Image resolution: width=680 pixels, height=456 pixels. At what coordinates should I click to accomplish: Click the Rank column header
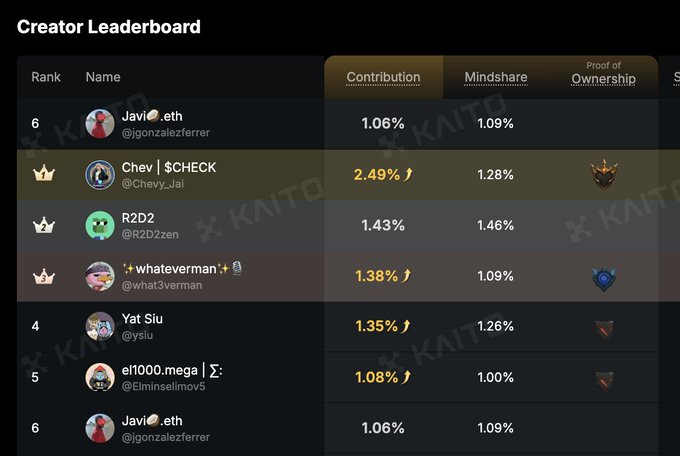click(x=46, y=77)
